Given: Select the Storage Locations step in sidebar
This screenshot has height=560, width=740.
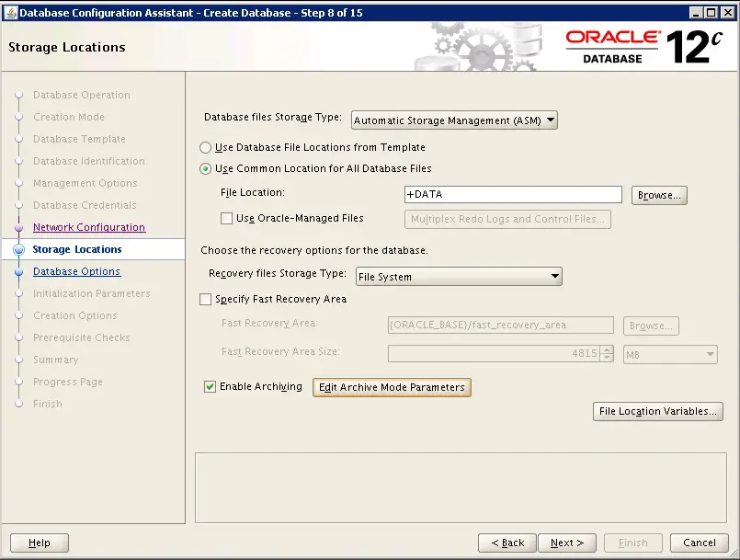Looking at the screenshot, I should 77,249.
